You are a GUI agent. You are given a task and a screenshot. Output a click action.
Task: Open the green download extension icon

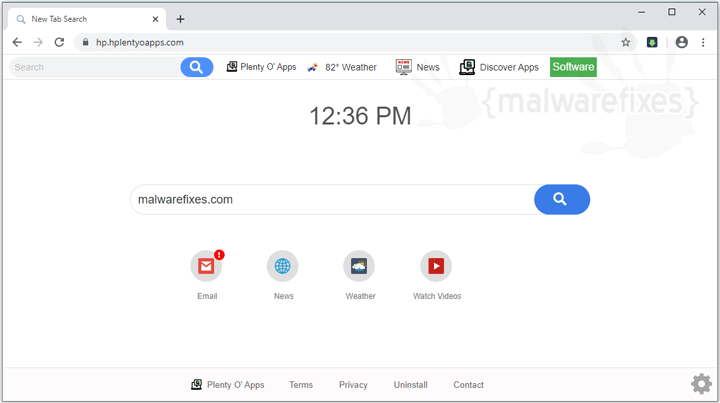pyautogui.click(x=652, y=42)
